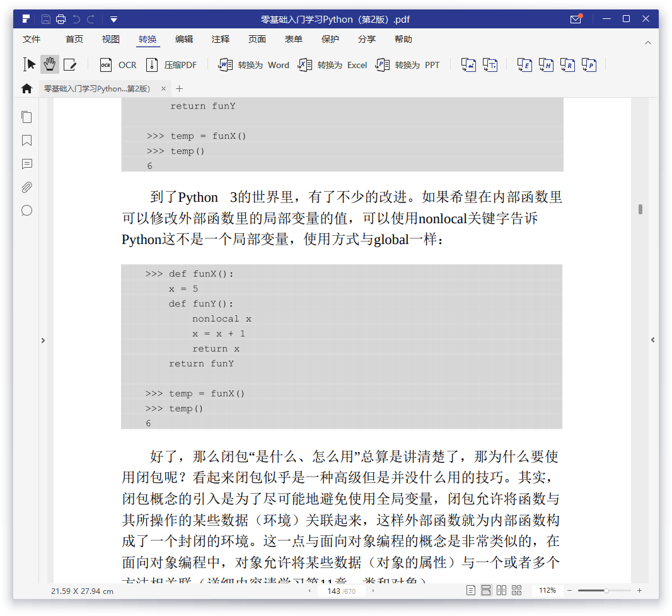This screenshot has width=672, height=616.
Task: Open the 注释 menu tab
Action: (x=221, y=39)
